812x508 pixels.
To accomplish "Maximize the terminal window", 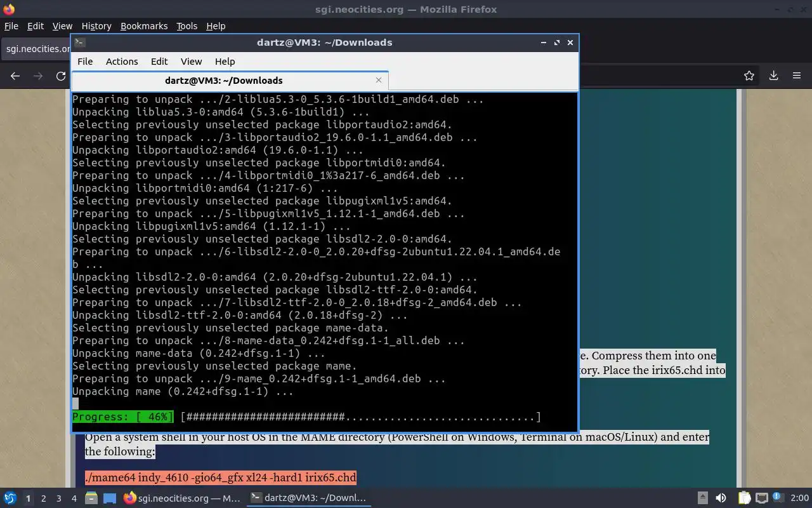I will coord(557,43).
